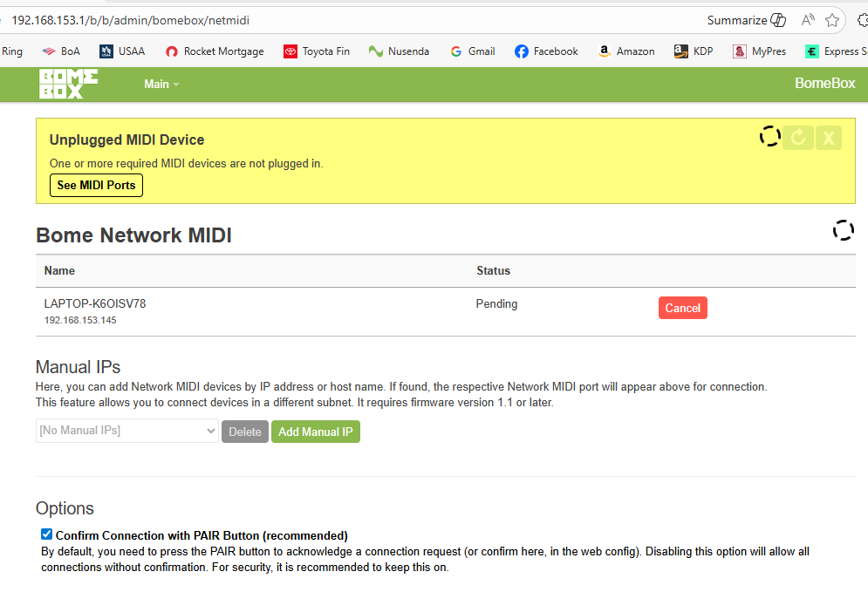Click the BomeBox title in navbar
868x592 pixels.
[x=824, y=84]
